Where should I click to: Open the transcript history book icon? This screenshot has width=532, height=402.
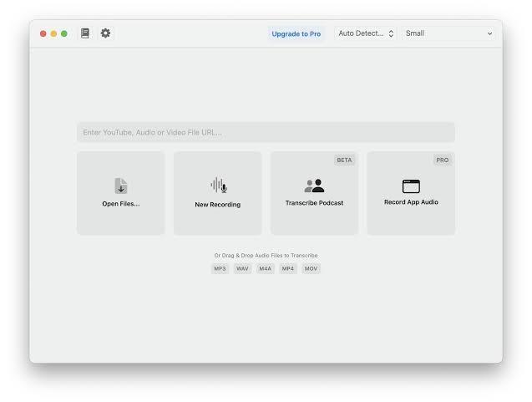coord(85,33)
